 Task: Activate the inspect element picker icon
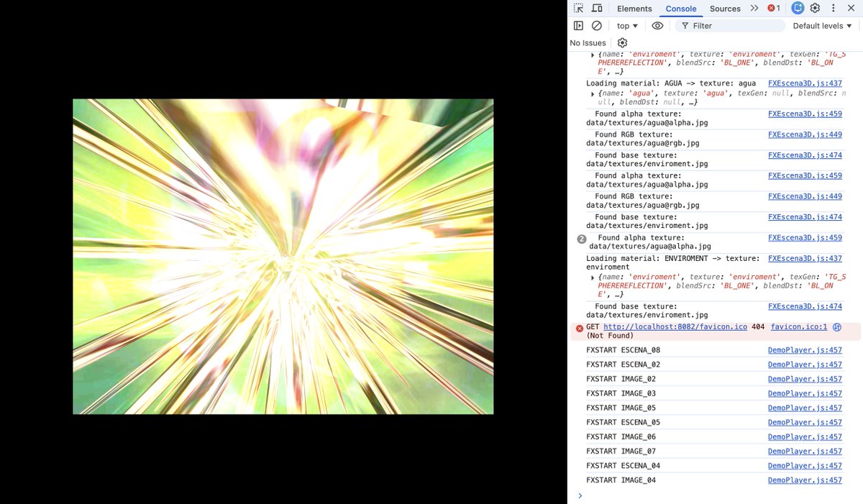point(578,8)
